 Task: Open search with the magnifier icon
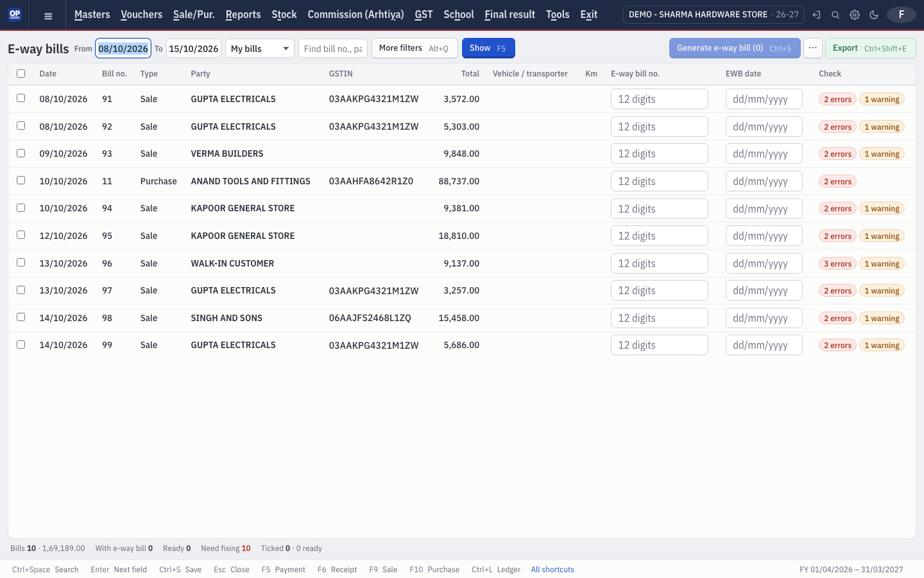(835, 15)
